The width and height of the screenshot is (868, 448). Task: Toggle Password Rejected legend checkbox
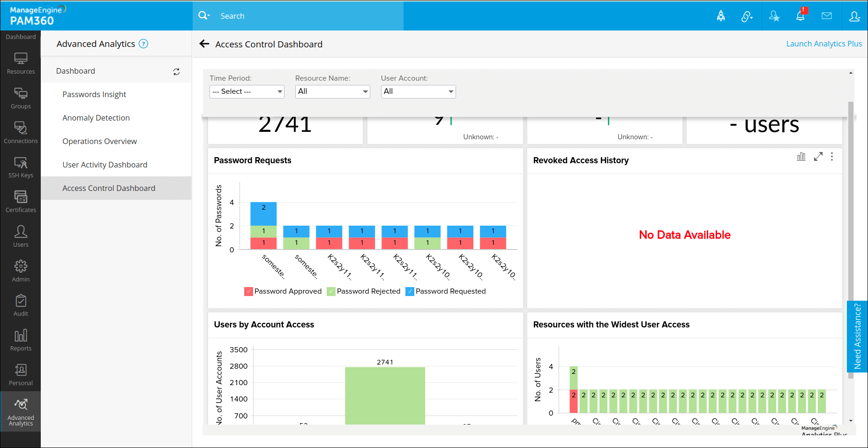[x=331, y=291]
